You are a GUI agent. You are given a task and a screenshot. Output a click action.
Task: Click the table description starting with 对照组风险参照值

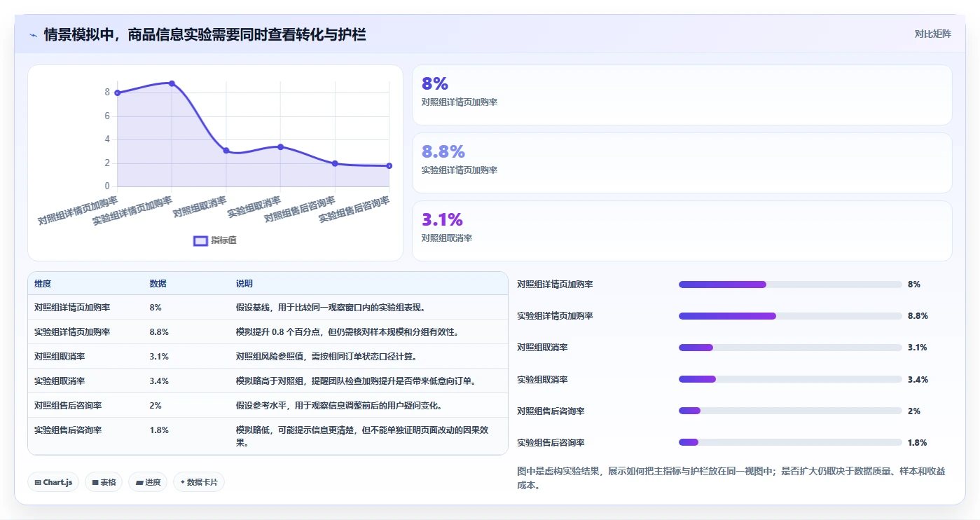coord(326,356)
